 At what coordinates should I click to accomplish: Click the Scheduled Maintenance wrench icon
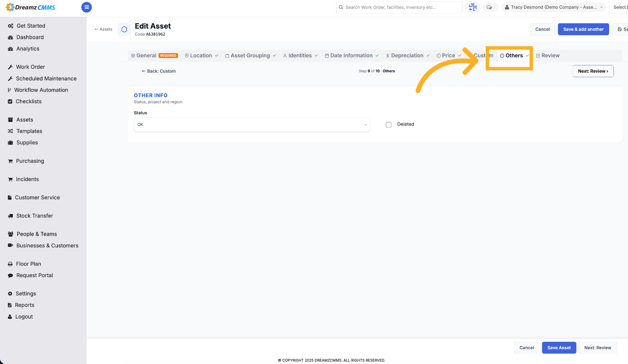coord(10,79)
